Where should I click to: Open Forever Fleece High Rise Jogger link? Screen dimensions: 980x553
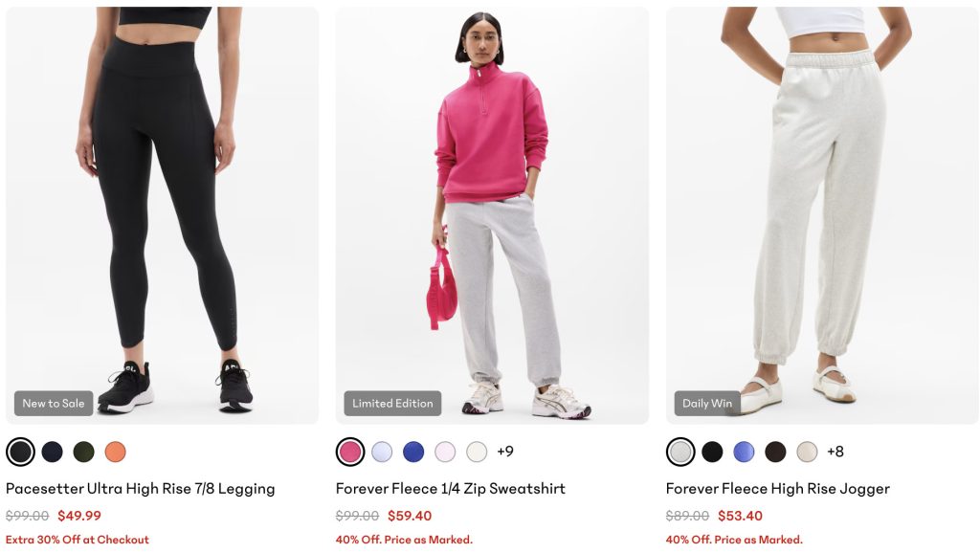pyautogui.click(x=777, y=489)
